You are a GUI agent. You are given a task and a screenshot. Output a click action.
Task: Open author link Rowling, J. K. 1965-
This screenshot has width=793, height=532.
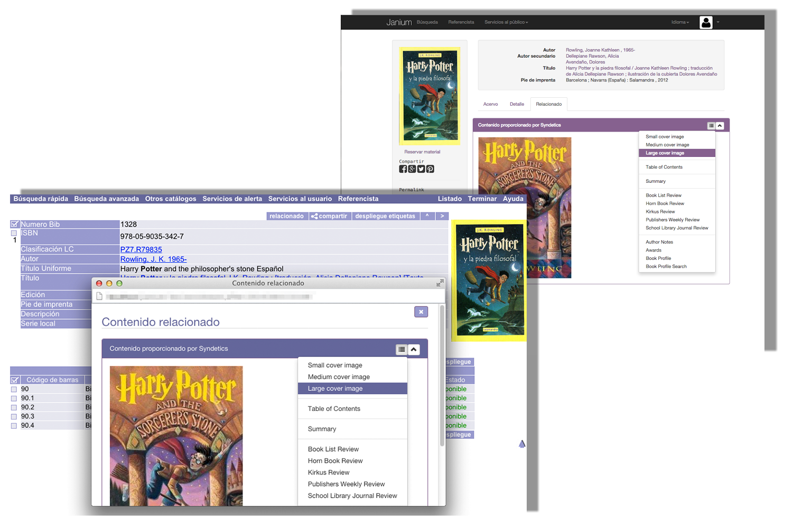tap(153, 259)
